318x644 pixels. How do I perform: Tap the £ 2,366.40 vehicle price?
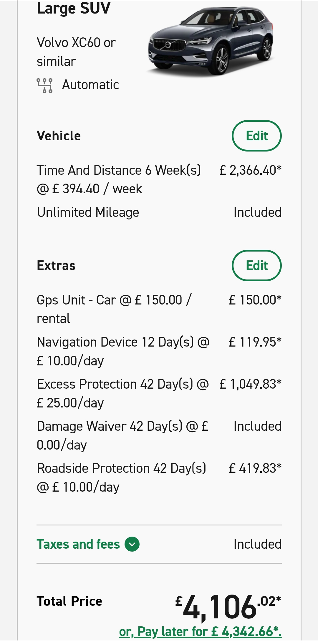point(250,170)
